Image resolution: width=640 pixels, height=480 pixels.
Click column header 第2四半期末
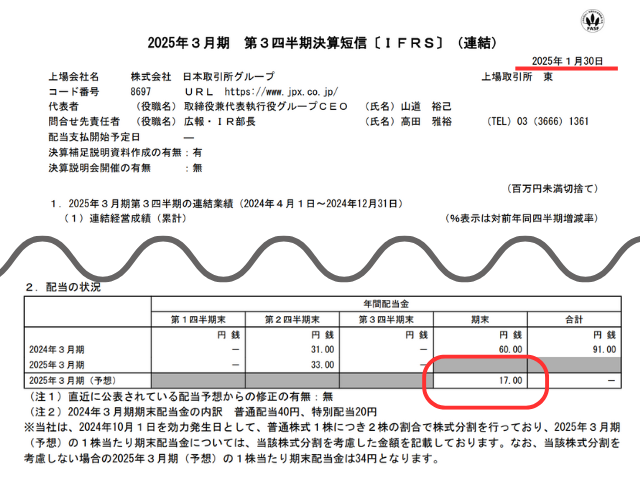(292, 320)
